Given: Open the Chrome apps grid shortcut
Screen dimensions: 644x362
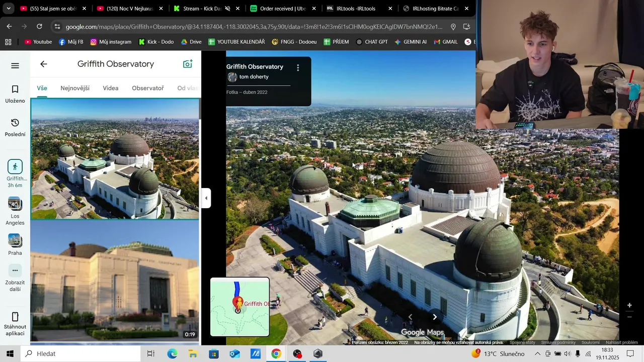Looking at the screenshot, I should (x=8, y=42).
